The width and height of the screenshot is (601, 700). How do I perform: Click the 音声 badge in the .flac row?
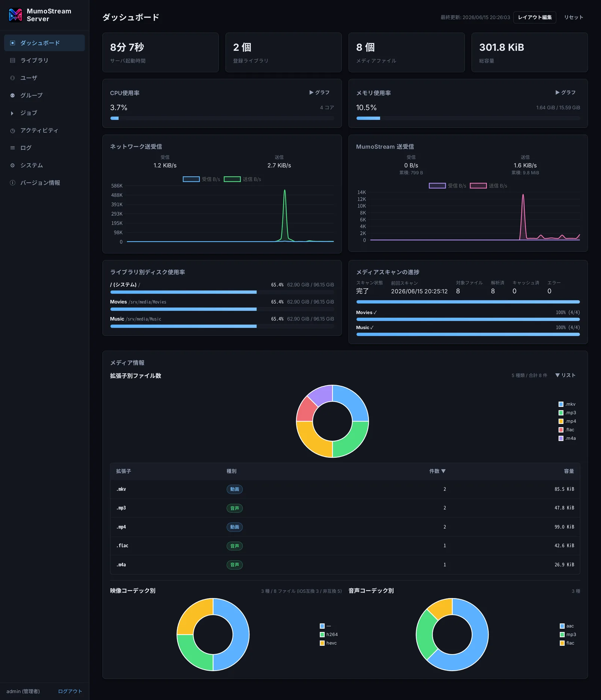pos(235,546)
